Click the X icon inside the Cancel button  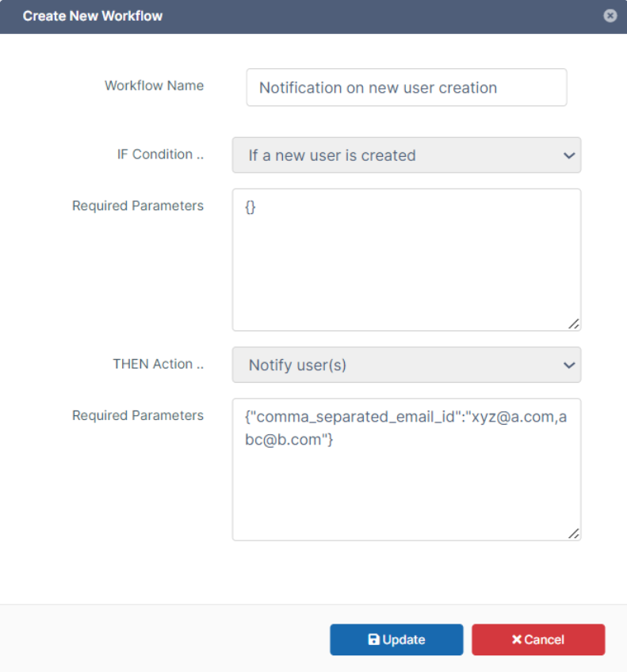click(516, 640)
